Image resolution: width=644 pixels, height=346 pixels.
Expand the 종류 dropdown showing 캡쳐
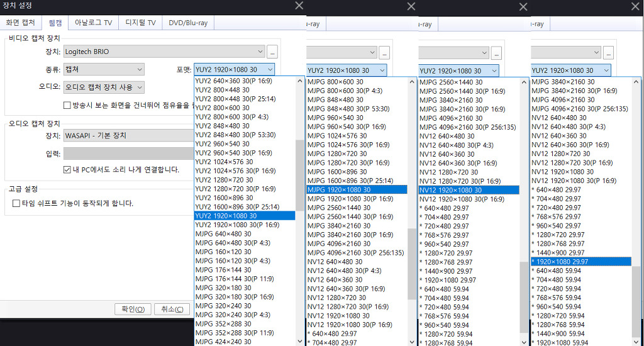point(103,69)
